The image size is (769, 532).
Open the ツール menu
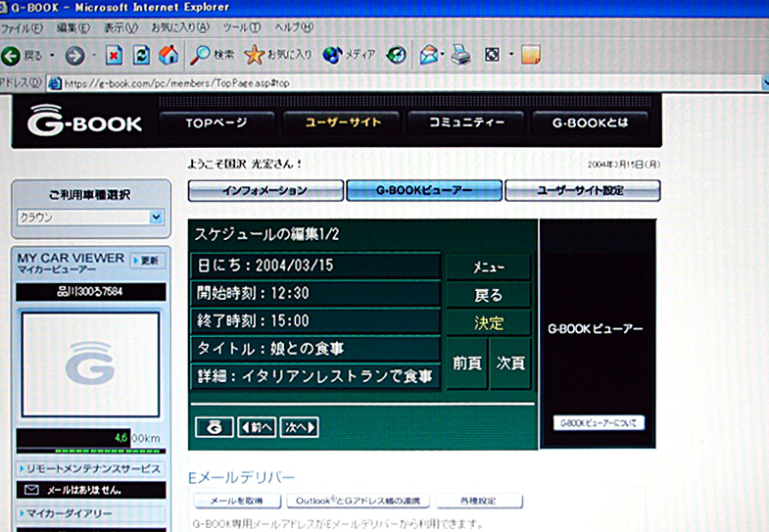click(x=241, y=28)
